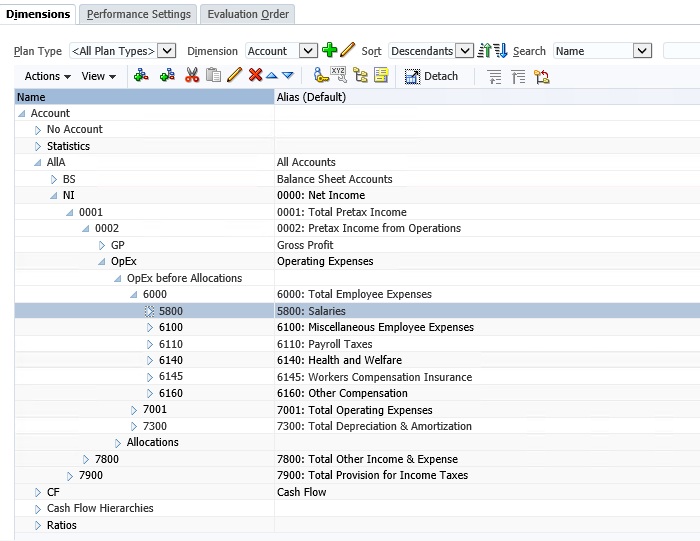Collapse the OpEx tree node
This screenshot has height=541, width=700.
tap(102, 262)
